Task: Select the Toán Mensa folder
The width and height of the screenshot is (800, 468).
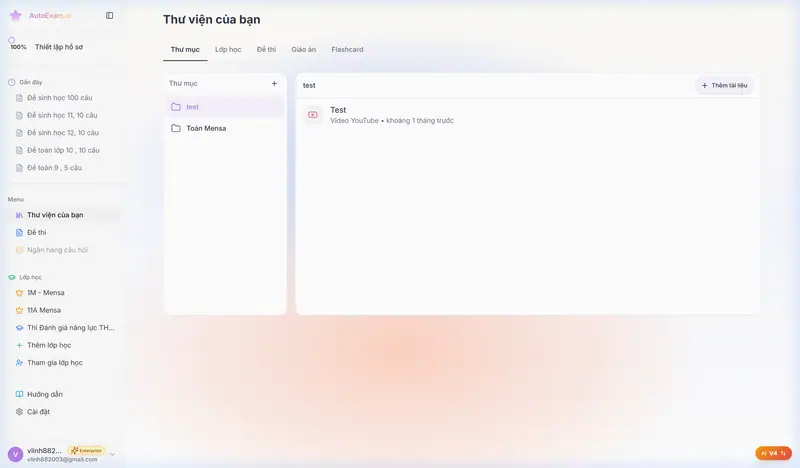Action: coord(225,128)
